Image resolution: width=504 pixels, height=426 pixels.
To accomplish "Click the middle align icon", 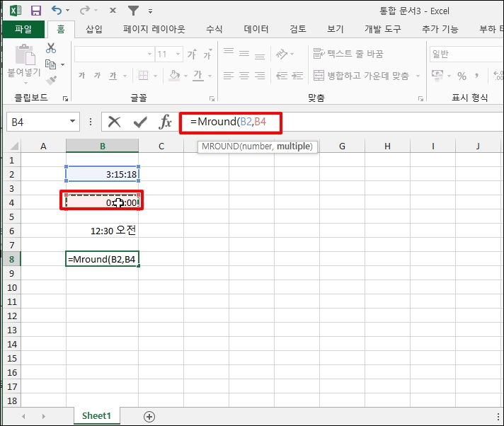I will 244,54.
